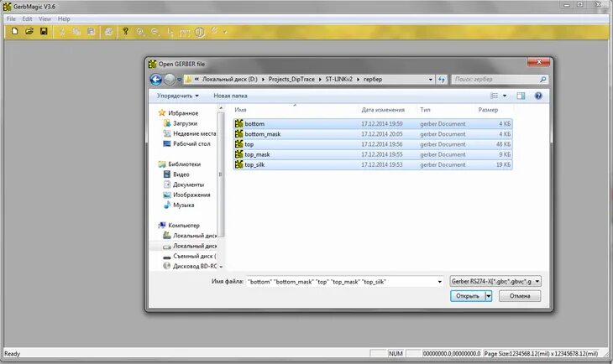Screen dimensions: 613x364
Task: Select the top_mask file
Action: (373, 154)
